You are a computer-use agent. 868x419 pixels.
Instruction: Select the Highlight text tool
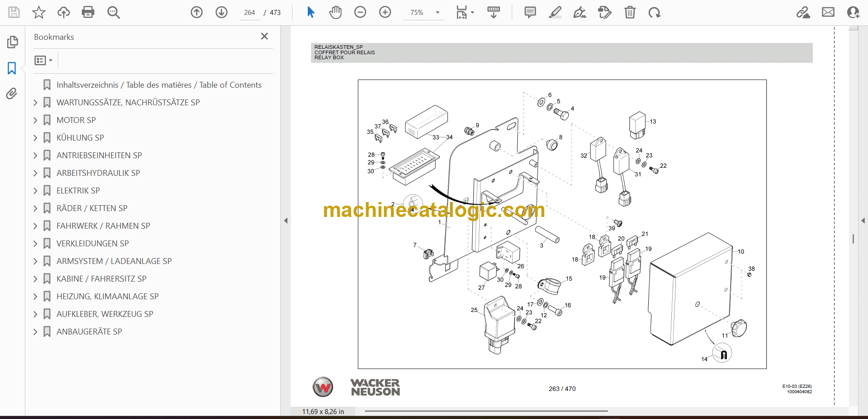click(x=555, y=12)
